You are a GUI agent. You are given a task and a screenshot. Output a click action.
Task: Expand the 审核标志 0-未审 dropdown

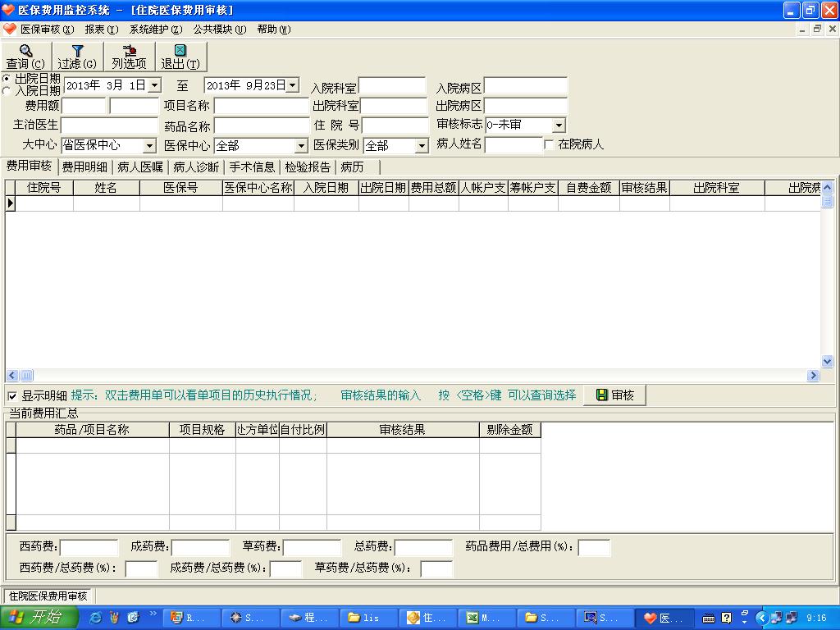(559, 126)
